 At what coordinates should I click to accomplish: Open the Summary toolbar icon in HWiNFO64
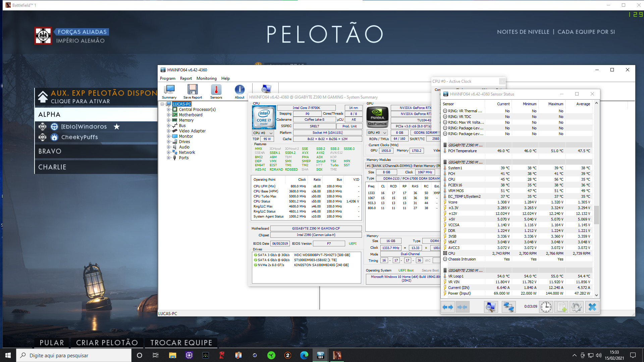(x=169, y=92)
